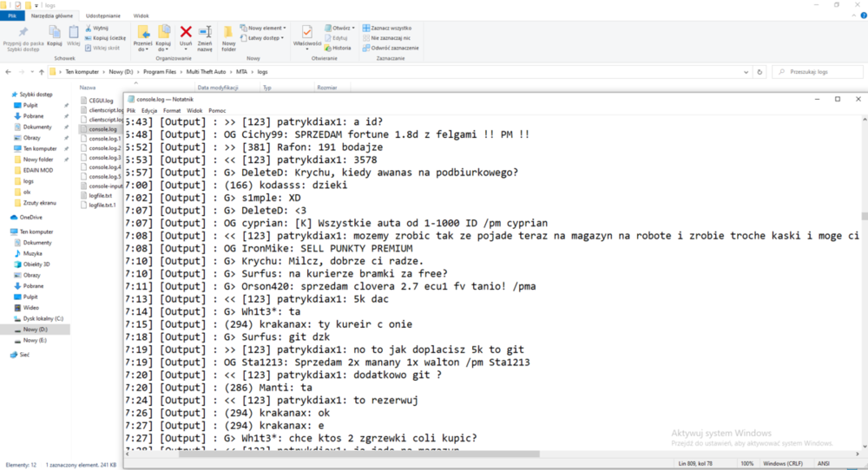Image resolution: width=868 pixels, height=470 pixels.
Task: Select CEGUI.log in file list
Action: pos(101,101)
